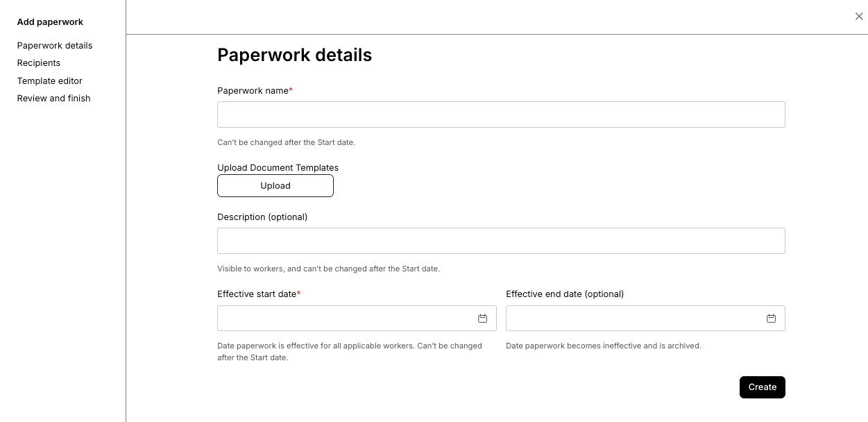Go to Paperwork details step in sidebar
Viewport: 868px width, 422px height.
coord(55,45)
